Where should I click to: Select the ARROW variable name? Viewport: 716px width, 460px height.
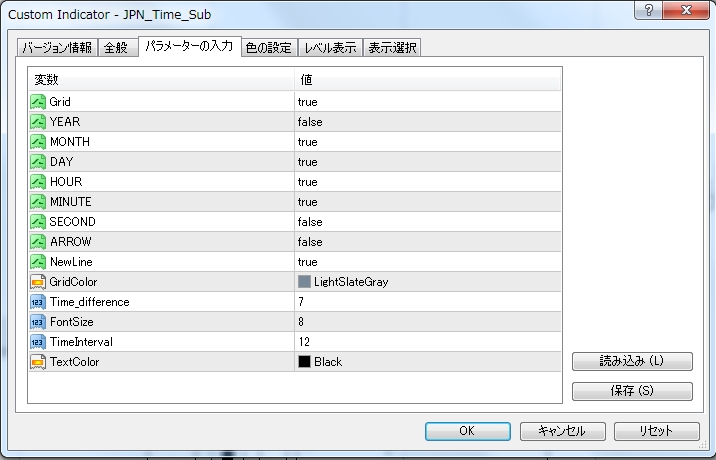(70, 242)
